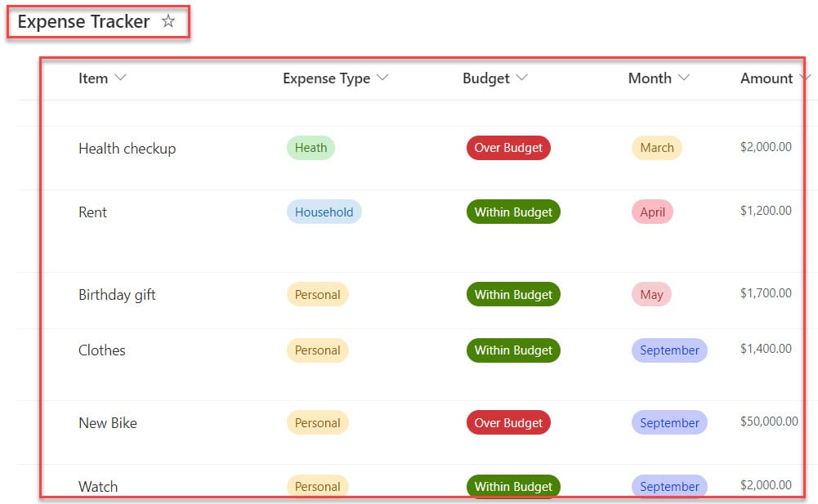Click the $2,000.00 amount for Health checkup

(x=766, y=146)
